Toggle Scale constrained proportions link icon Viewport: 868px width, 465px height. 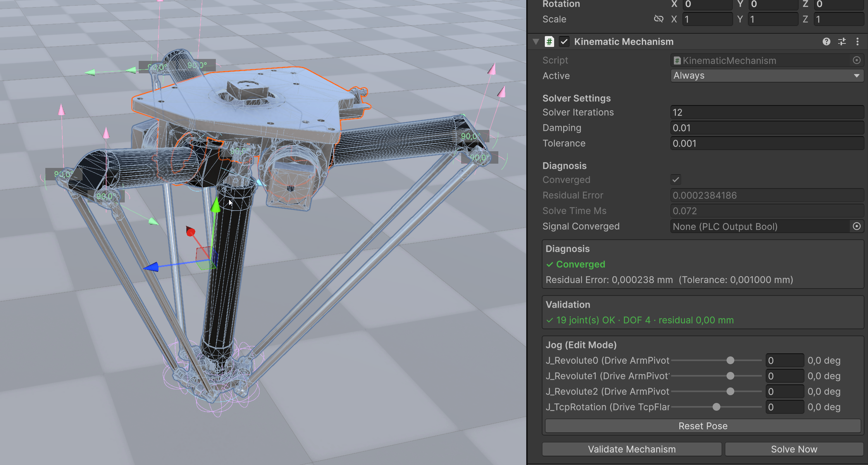click(x=658, y=19)
